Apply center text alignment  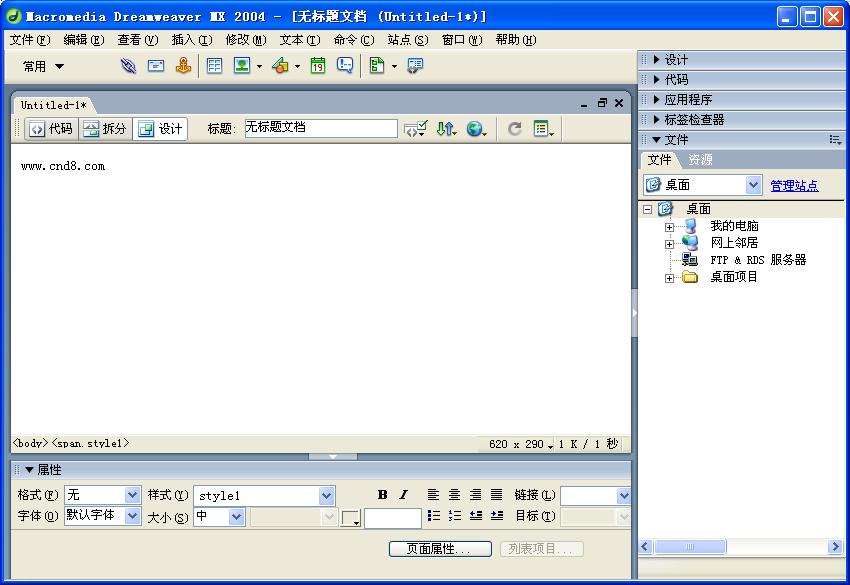(x=454, y=494)
